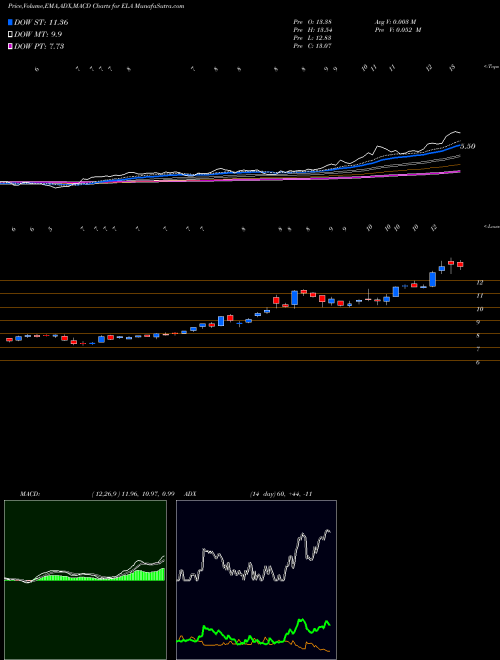Click the white DOW MT legend swatch

pyautogui.click(x=11, y=35)
